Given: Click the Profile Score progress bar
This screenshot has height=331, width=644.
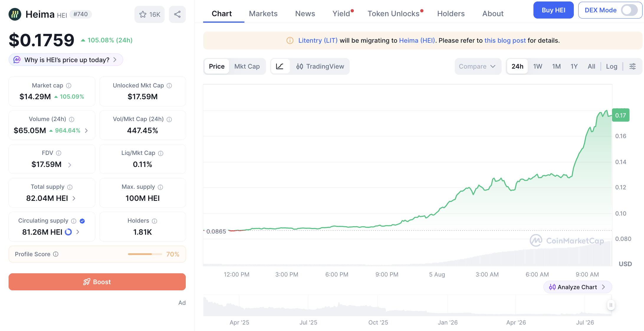Looking at the screenshot, I should click(145, 254).
